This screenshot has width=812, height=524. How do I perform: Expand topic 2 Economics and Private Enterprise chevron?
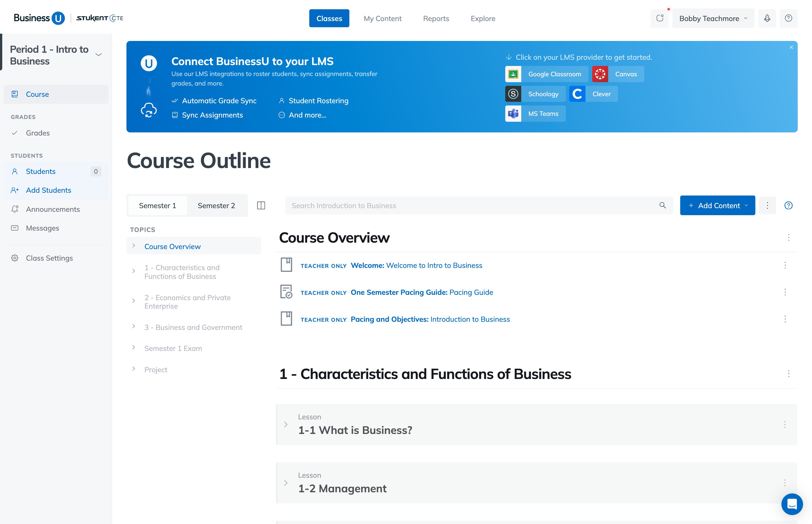(134, 301)
